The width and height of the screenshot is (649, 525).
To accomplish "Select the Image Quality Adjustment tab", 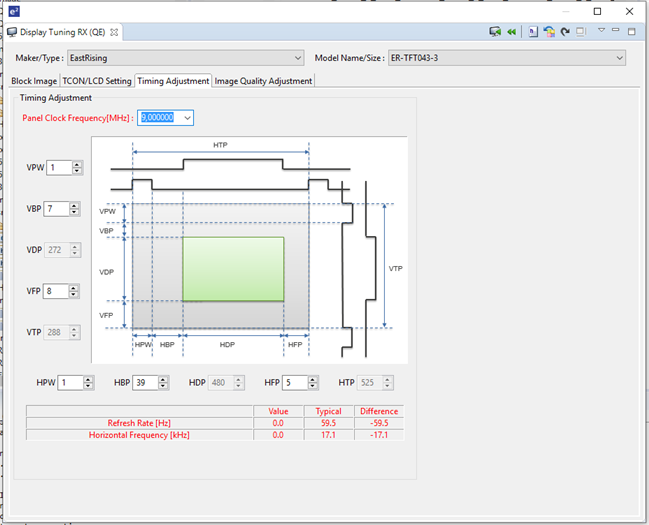I will coord(264,81).
